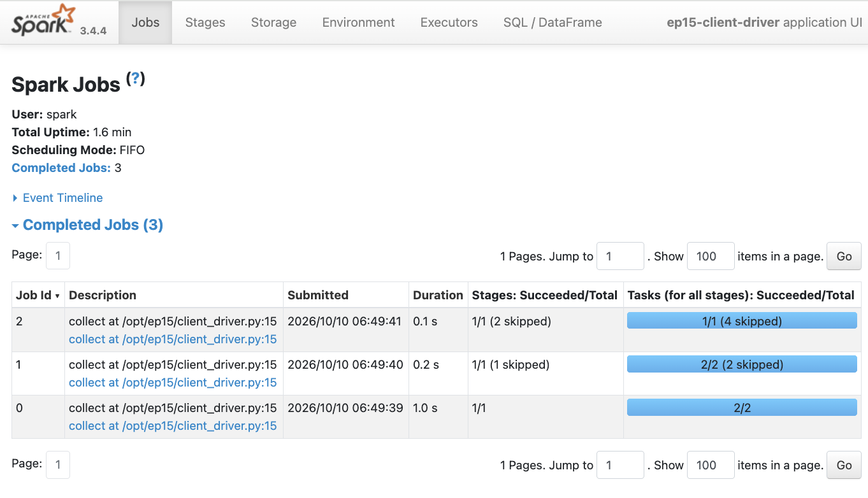Open the collect link for job 1
868x498 pixels.
173,383
